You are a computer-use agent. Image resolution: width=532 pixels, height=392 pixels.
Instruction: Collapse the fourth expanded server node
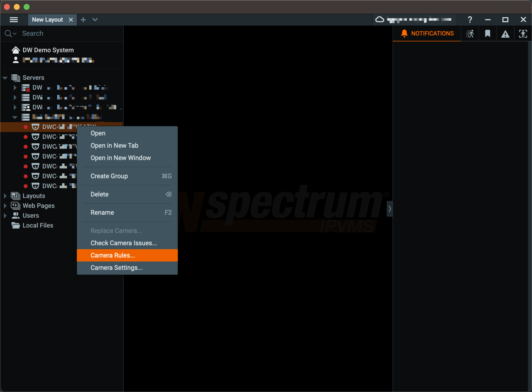tap(15, 117)
